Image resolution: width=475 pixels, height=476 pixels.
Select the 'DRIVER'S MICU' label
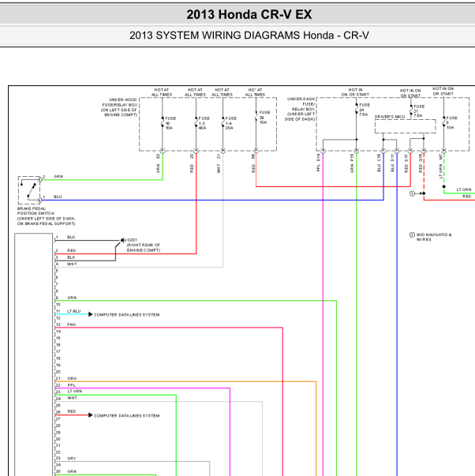(x=390, y=117)
